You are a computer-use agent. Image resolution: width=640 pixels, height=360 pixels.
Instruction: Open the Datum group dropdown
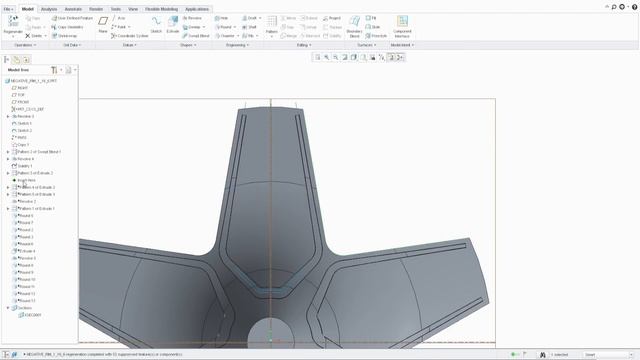click(130, 45)
